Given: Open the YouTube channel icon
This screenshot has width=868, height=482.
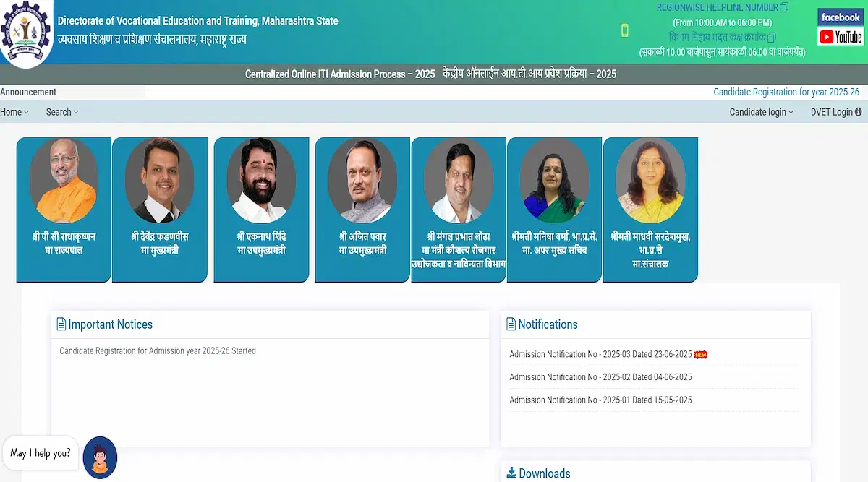Looking at the screenshot, I should (841, 37).
